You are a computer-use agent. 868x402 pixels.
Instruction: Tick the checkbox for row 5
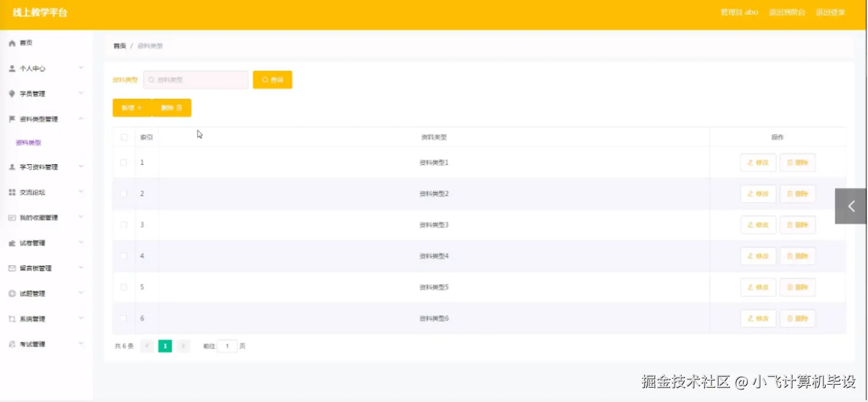[x=124, y=287]
